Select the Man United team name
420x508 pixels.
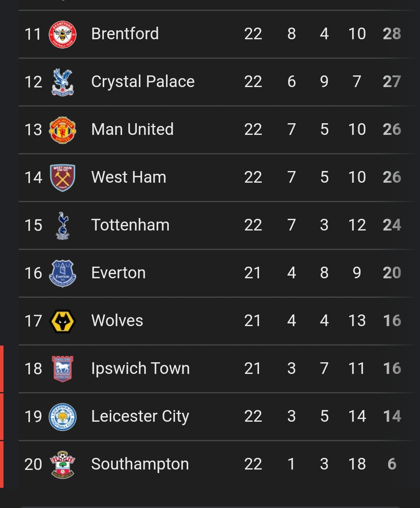[x=132, y=129]
